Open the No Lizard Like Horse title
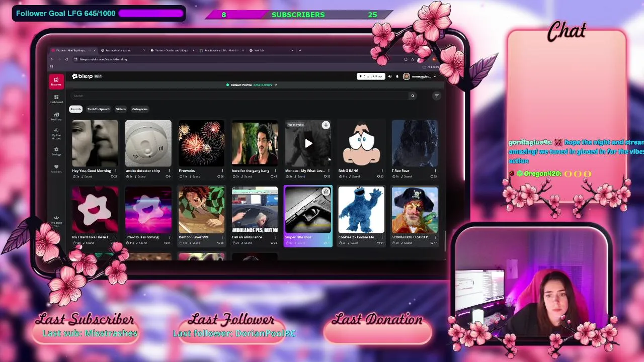The height and width of the screenshot is (362, 644). point(92,237)
